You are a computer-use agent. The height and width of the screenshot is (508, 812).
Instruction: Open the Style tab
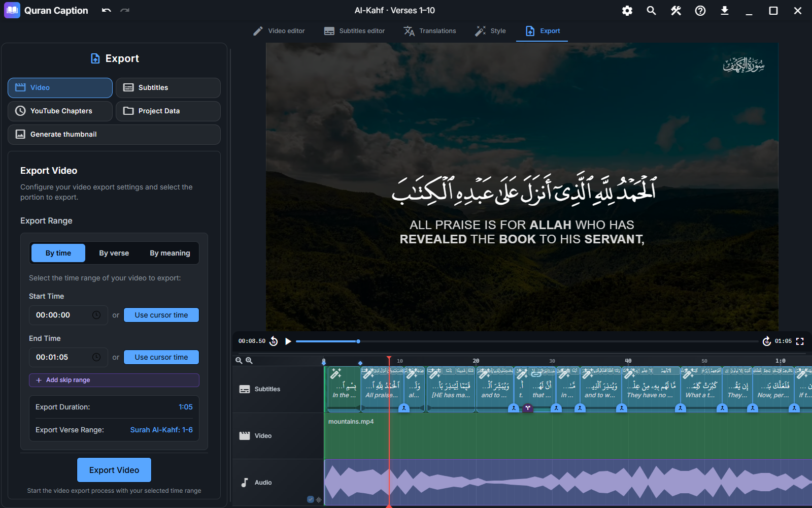coord(490,31)
